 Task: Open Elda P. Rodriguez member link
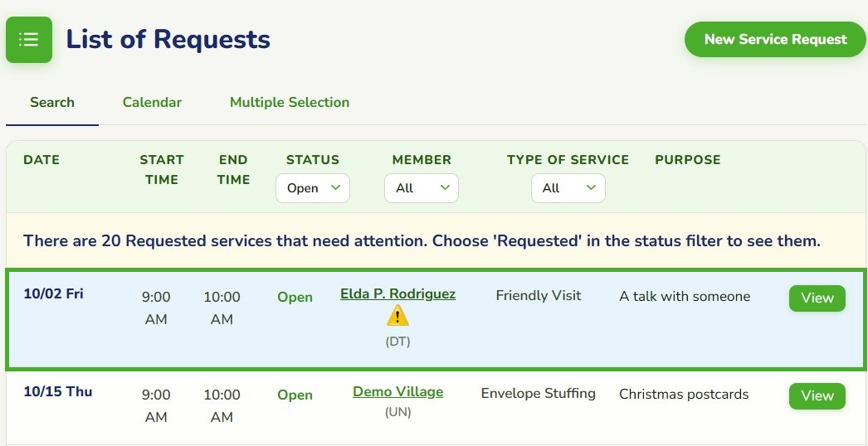coord(398,293)
